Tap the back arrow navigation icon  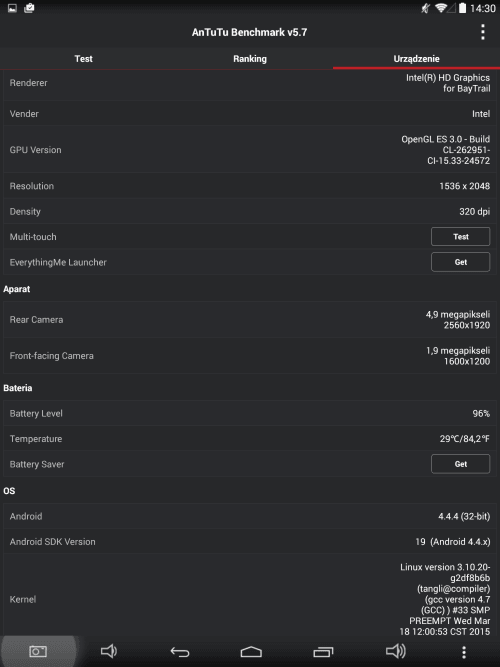[x=180, y=651]
